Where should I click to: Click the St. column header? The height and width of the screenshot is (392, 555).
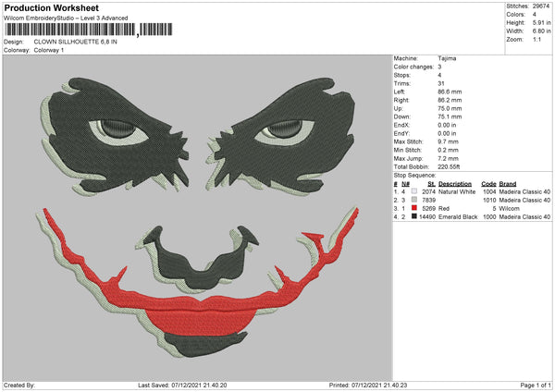click(431, 184)
